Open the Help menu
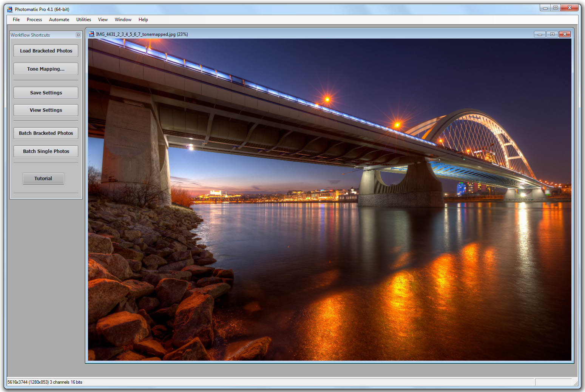585x392 pixels. (143, 19)
